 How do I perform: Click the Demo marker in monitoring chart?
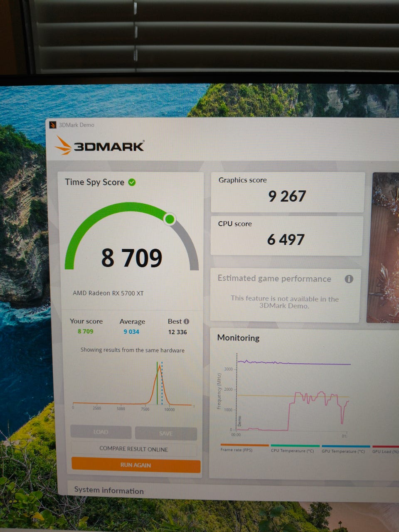239,421
